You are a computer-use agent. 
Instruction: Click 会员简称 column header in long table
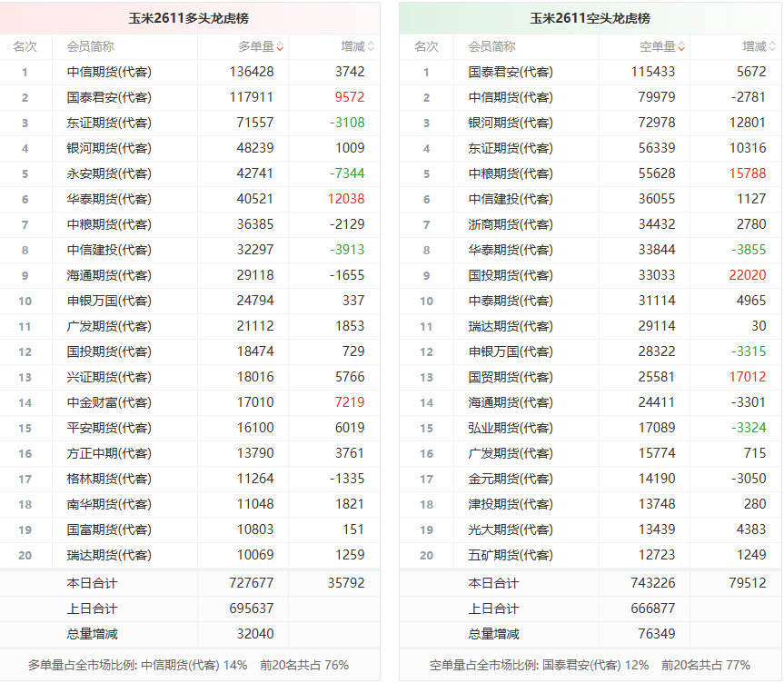[91, 46]
